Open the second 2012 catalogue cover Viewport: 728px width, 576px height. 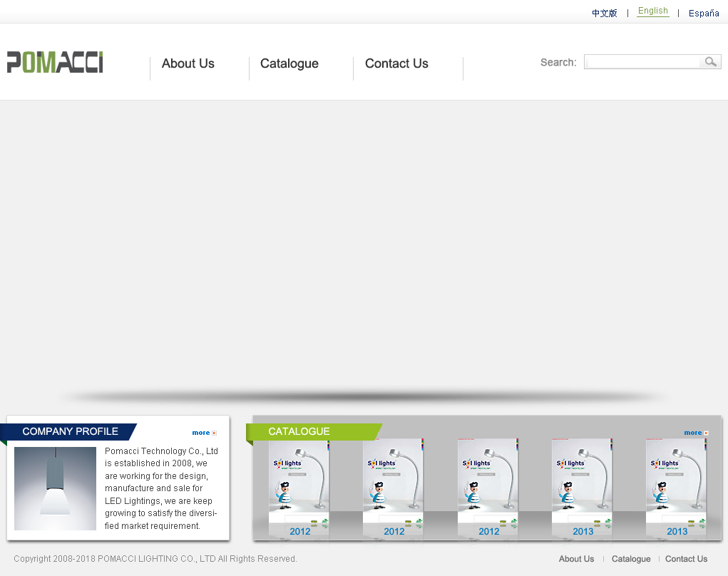(x=393, y=488)
